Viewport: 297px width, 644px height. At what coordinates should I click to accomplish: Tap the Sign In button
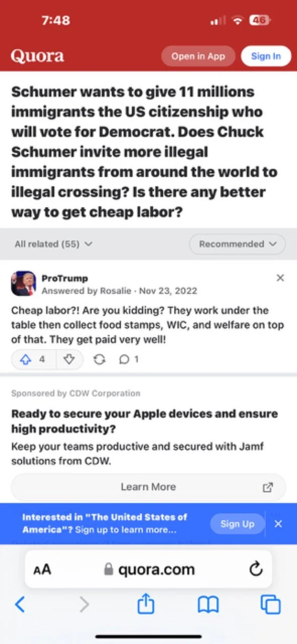(x=266, y=56)
